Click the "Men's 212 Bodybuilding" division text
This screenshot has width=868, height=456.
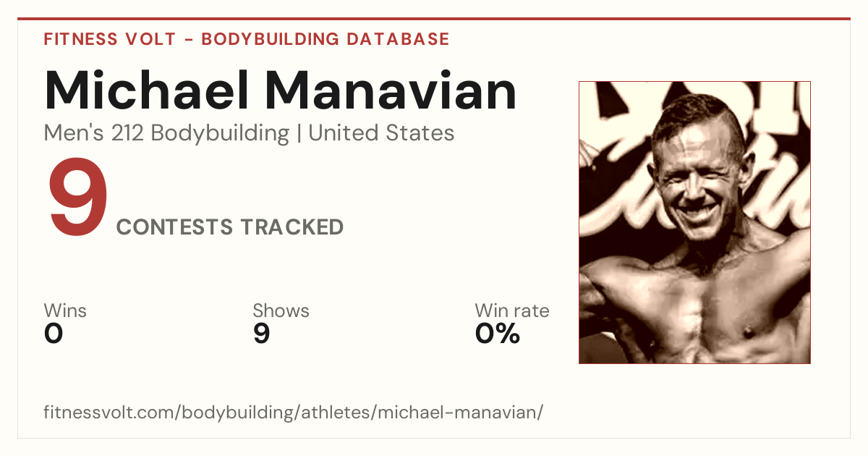[167, 133]
